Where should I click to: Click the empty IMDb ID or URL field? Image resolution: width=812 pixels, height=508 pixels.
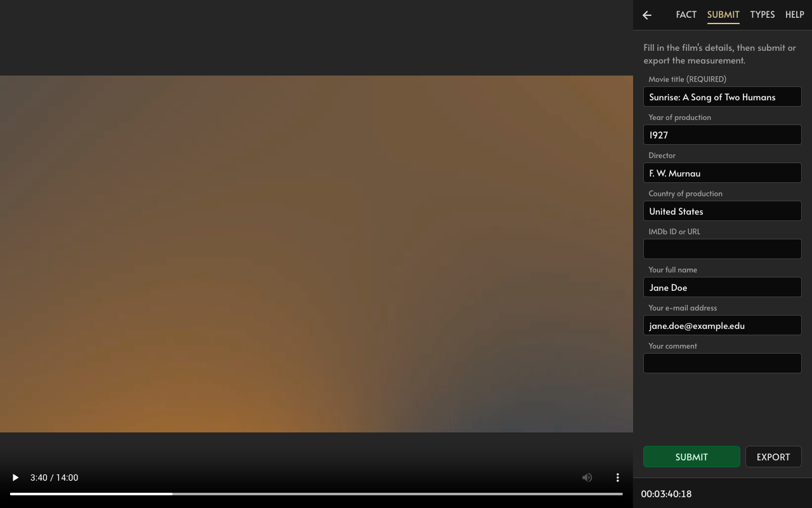723,249
